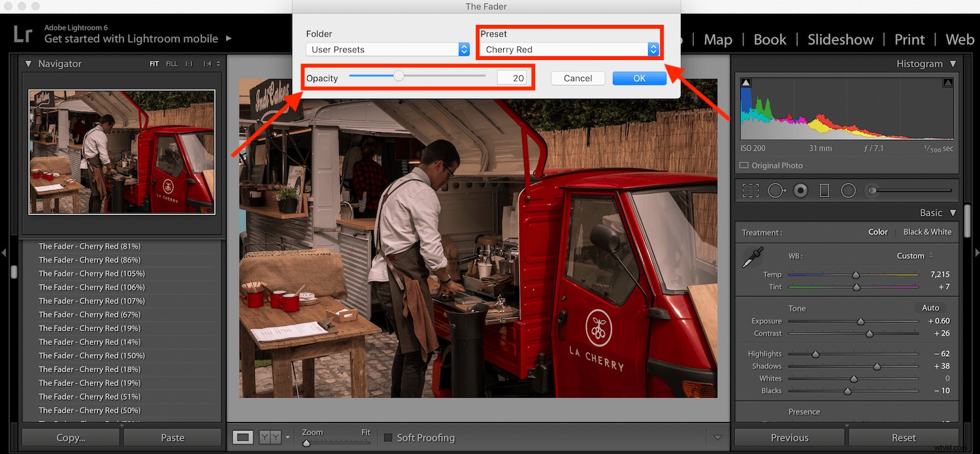Select the Graduated Filter tool
This screenshot has height=454, width=980.
click(x=823, y=190)
